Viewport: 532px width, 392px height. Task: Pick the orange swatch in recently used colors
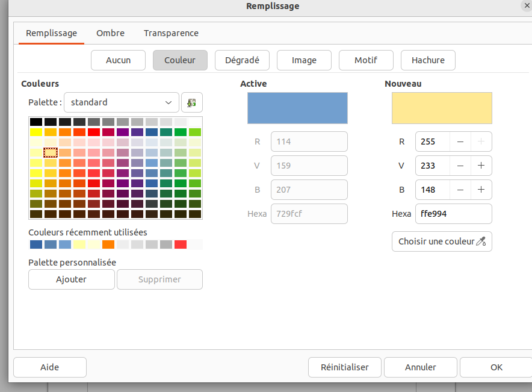[x=108, y=244]
